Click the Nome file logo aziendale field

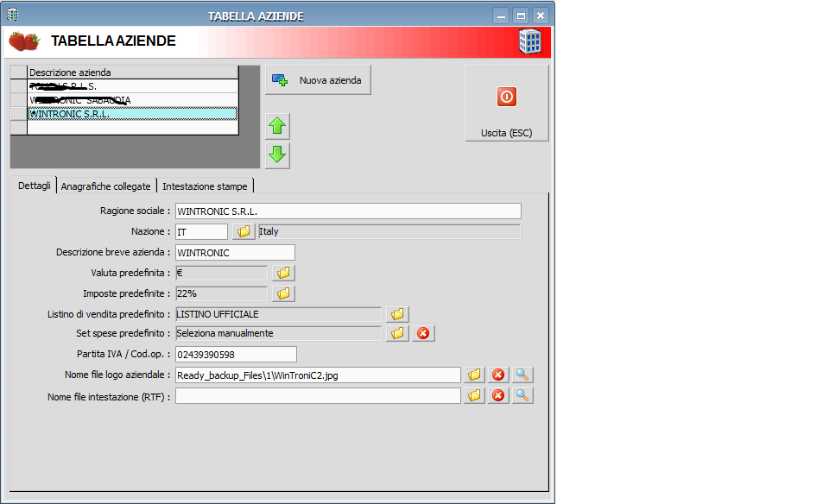[x=318, y=375]
